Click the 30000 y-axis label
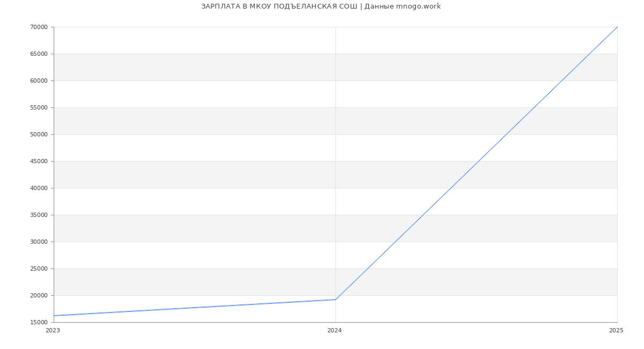Screen dimensions: 644x349 [x=39, y=242]
